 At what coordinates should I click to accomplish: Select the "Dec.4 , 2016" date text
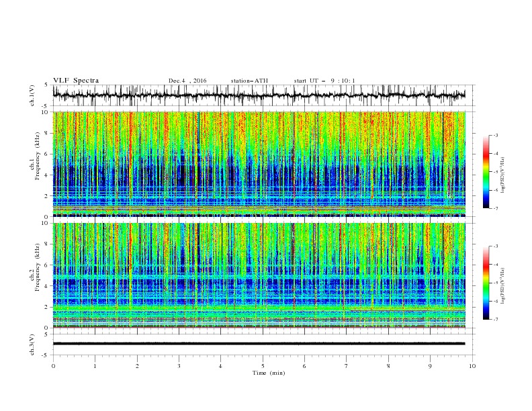(x=187, y=81)
